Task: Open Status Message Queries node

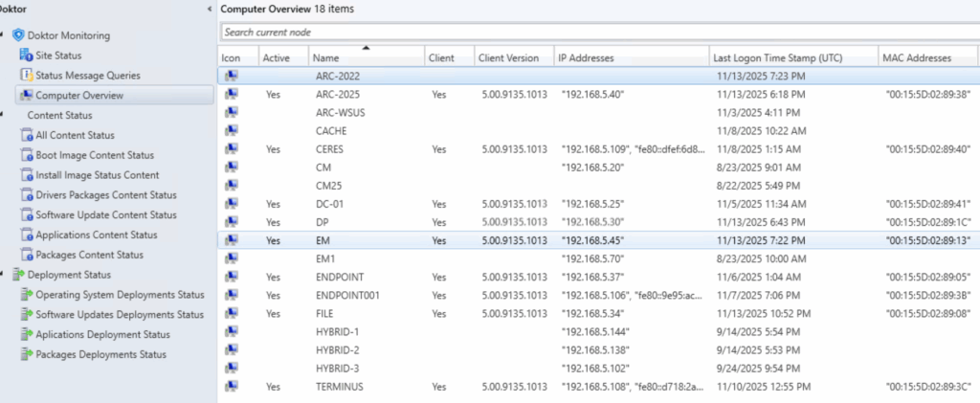Action: [x=87, y=75]
